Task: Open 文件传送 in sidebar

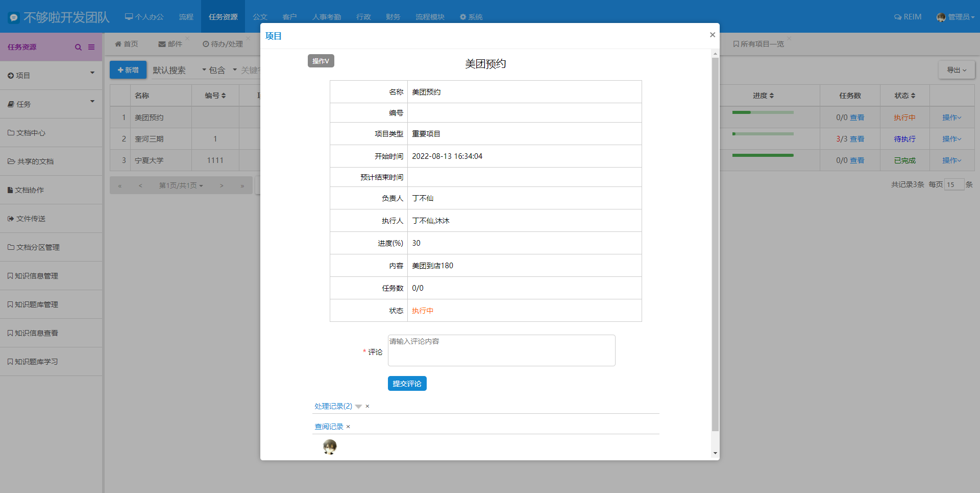Action: (x=51, y=219)
